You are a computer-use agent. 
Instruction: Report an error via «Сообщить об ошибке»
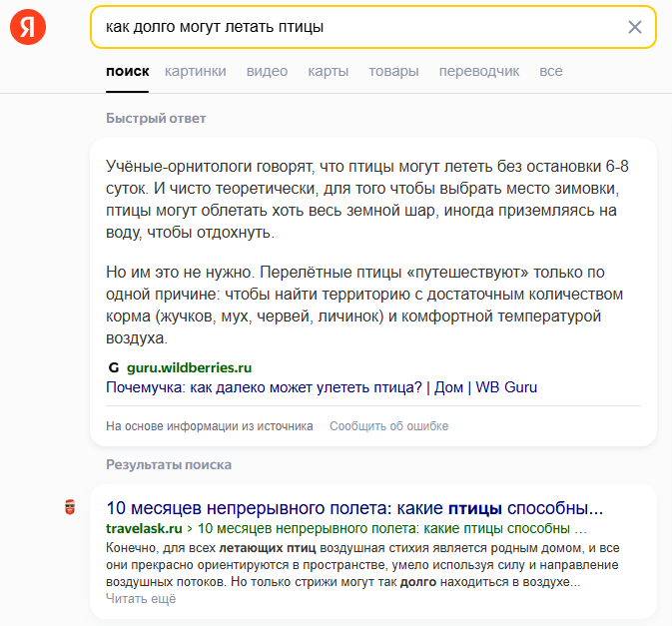click(x=388, y=426)
